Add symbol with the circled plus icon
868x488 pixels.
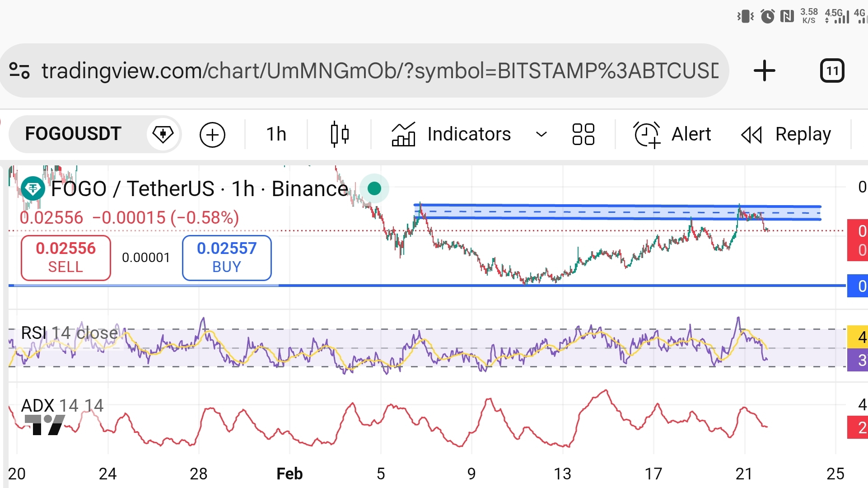[x=212, y=134]
